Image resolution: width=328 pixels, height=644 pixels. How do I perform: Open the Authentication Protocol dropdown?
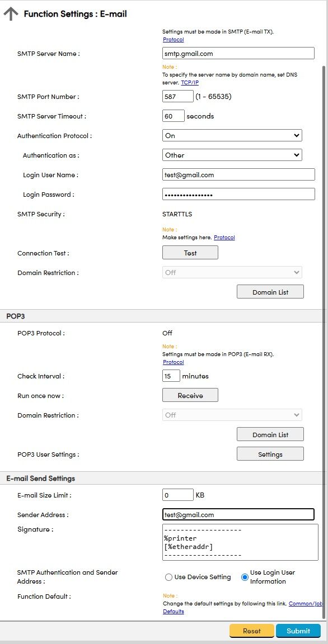point(232,135)
